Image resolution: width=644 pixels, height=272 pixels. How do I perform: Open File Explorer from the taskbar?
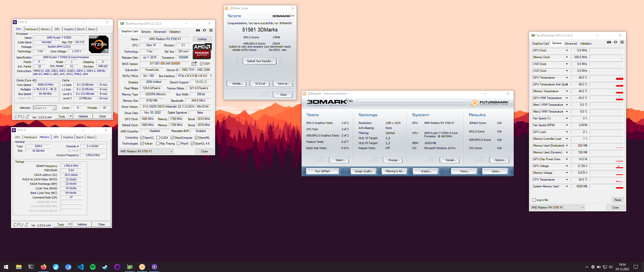[x=19, y=267]
